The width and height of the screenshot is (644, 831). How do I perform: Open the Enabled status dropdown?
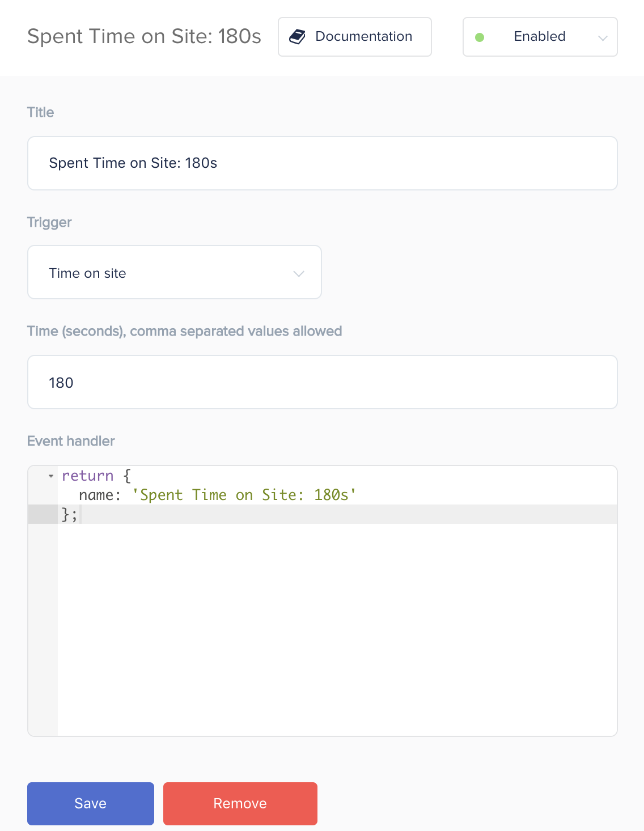(540, 37)
